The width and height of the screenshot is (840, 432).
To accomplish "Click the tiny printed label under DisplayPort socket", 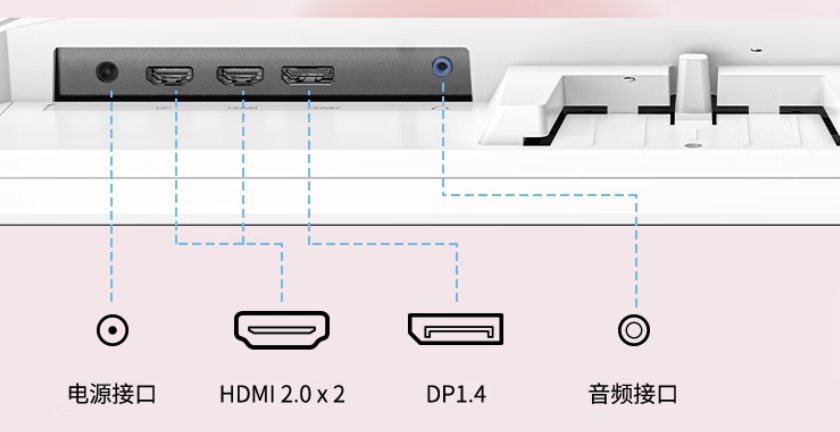I will pyautogui.click(x=328, y=108).
